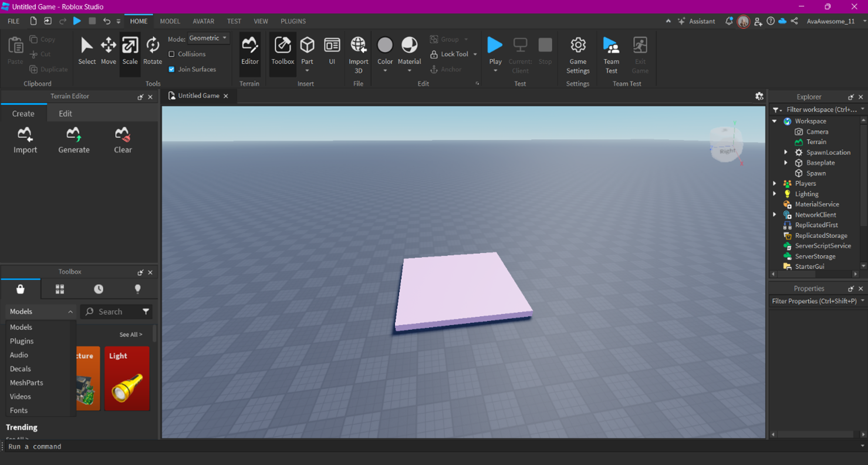Expand the Lighting node
This screenshot has width=868, height=465.
pyautogui.click(x=775, y=194)
